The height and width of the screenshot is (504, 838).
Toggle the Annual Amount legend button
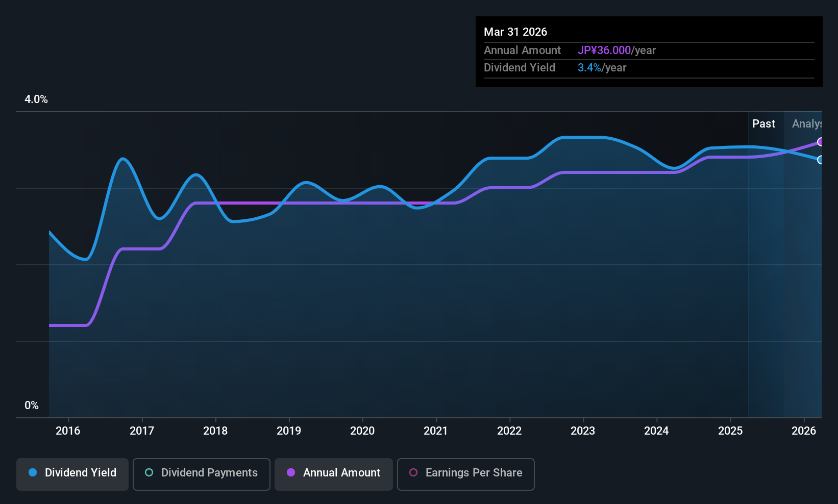click(x=334, y=474)
